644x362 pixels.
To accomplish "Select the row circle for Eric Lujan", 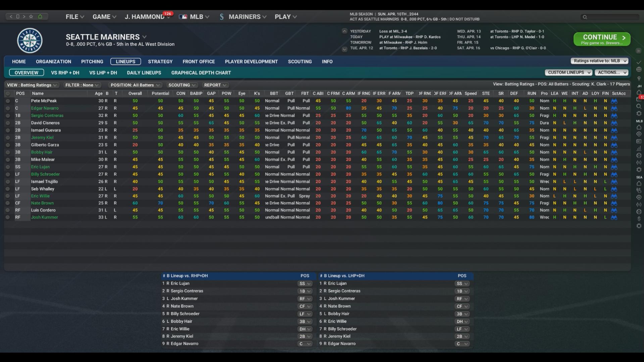I will click(8, 167).
